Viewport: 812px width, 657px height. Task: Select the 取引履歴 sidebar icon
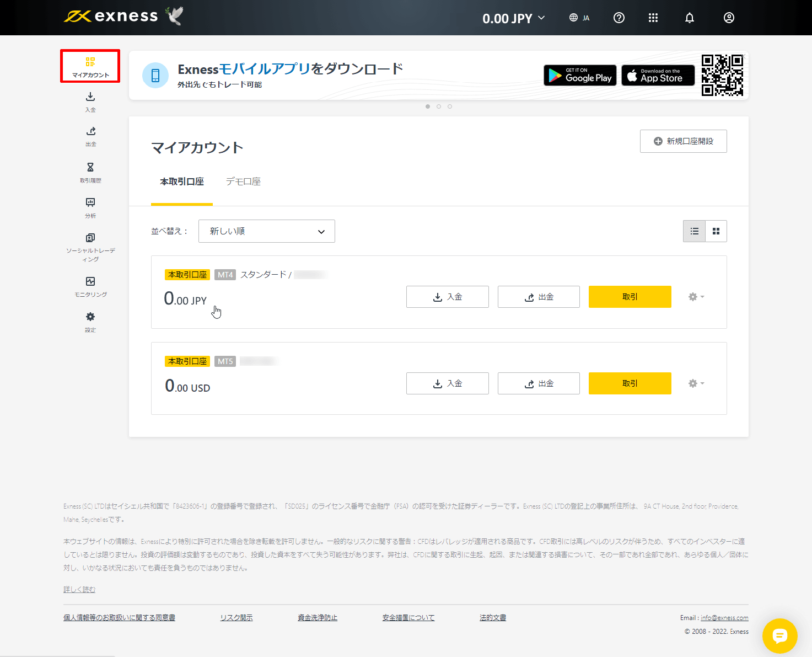90,172
